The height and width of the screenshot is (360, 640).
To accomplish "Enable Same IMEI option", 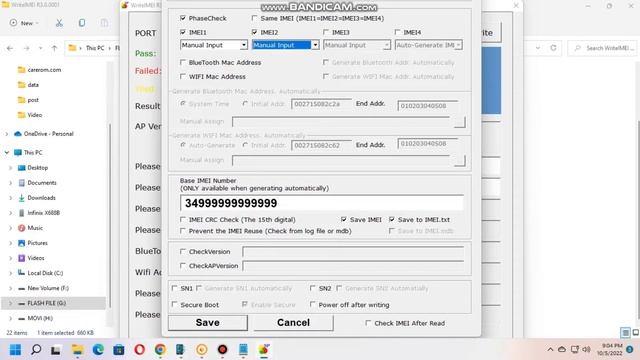I will [254, 18].
